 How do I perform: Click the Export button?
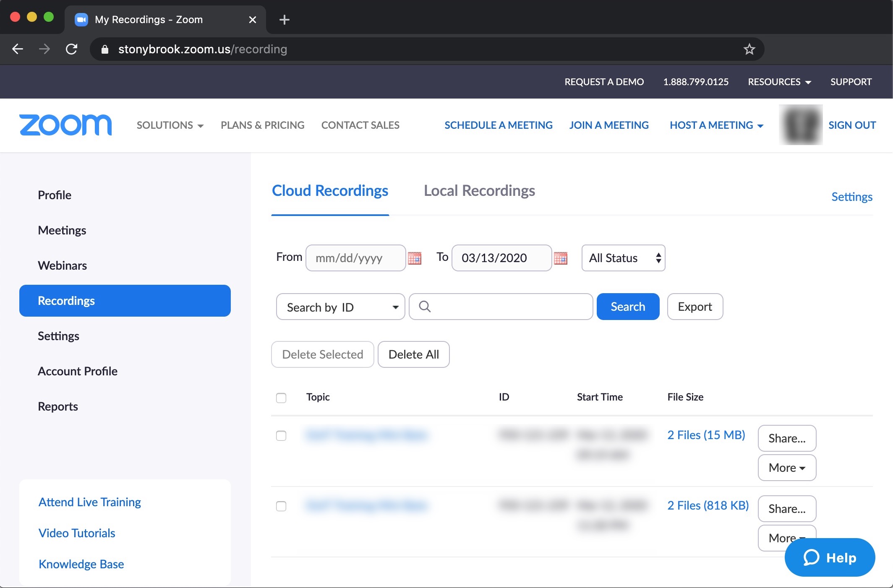click(x=694, y=306)
